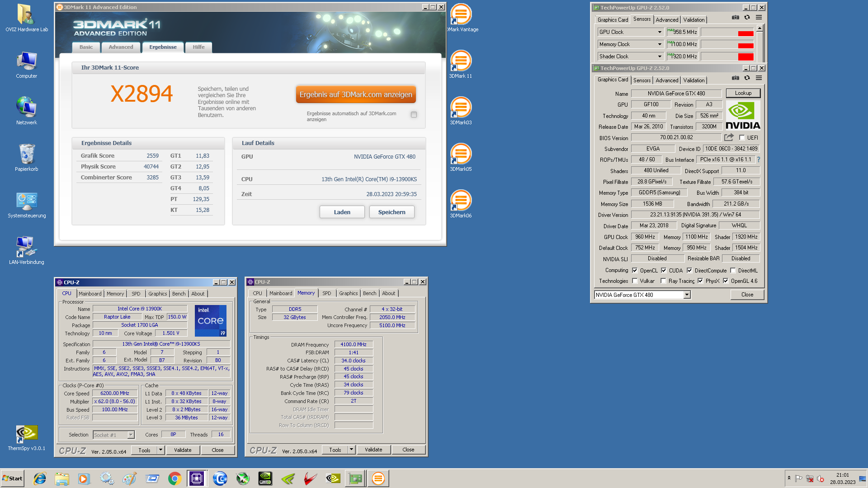868x488 pixels.
Task: Open the Mainboard tab in CPU-Z CPU window
Action: [x=90, y=294]
